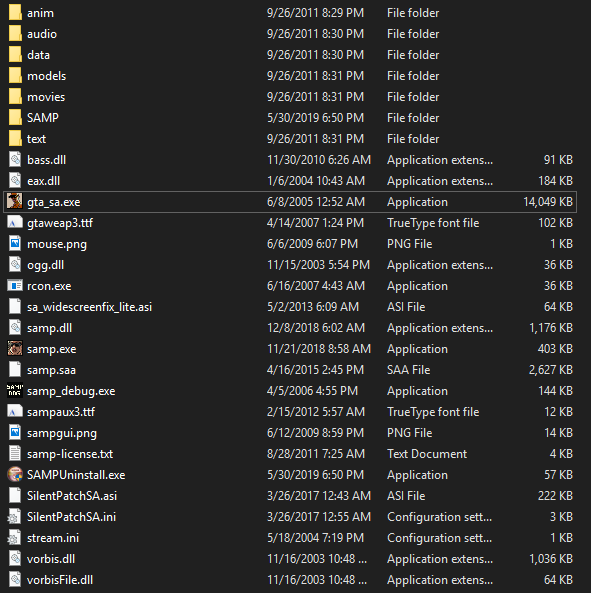Click the type label of gtaweap3.ttf

click(433, 223)
